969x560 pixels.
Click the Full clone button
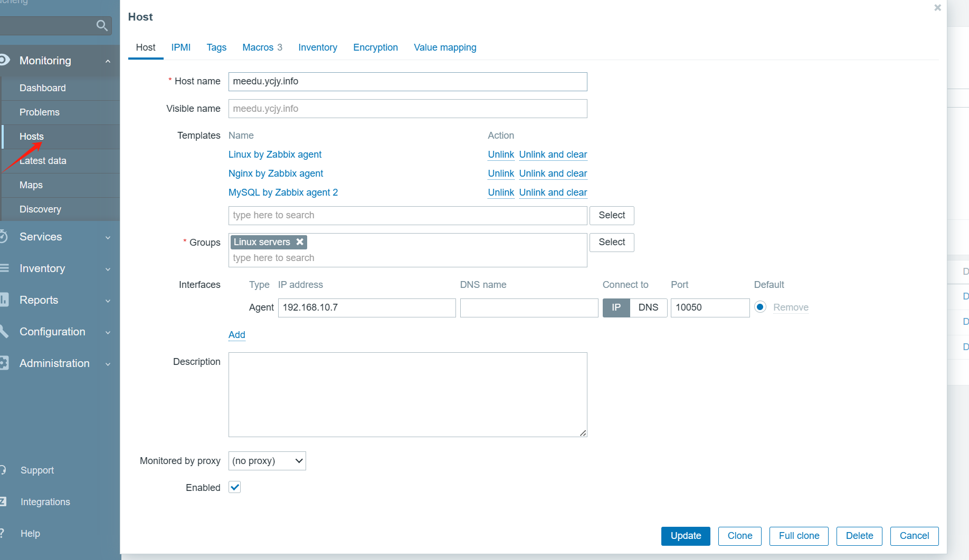(799, 536)
